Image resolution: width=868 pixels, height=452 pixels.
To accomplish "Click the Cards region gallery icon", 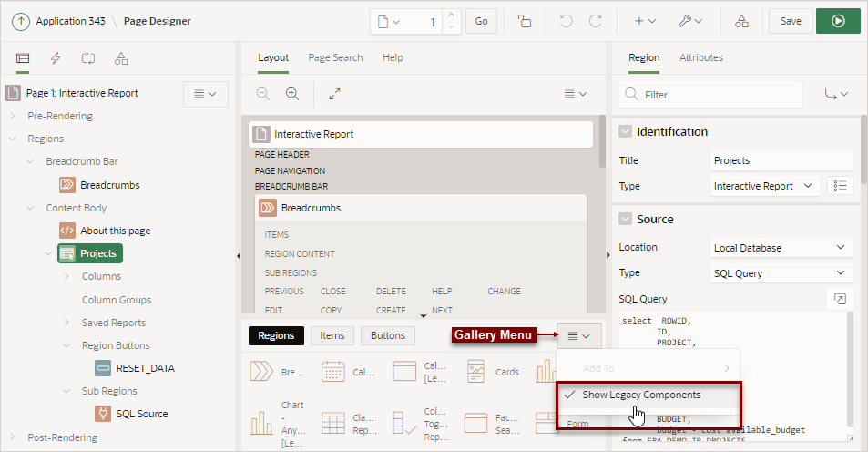I will coord(475,372).
